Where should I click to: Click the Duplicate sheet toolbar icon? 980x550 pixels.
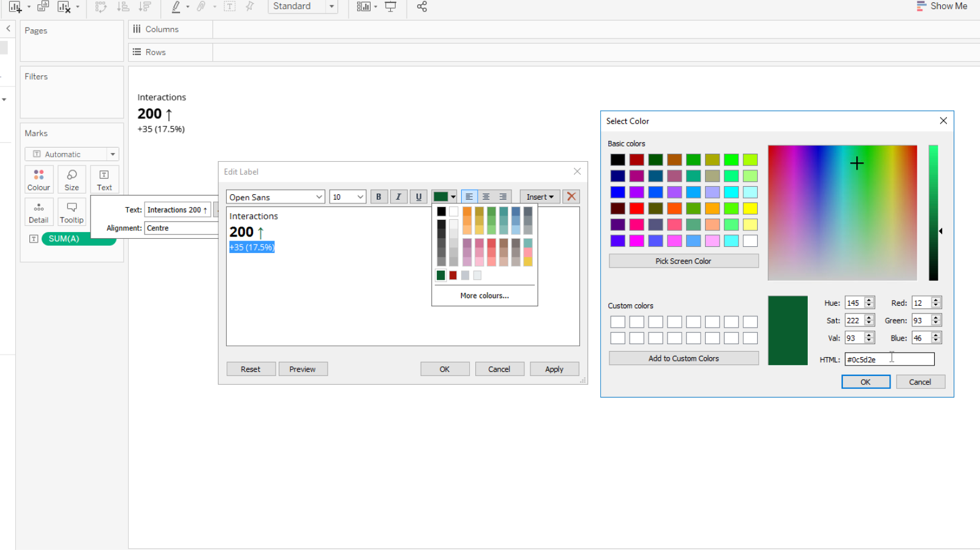(x=43, y=7)
